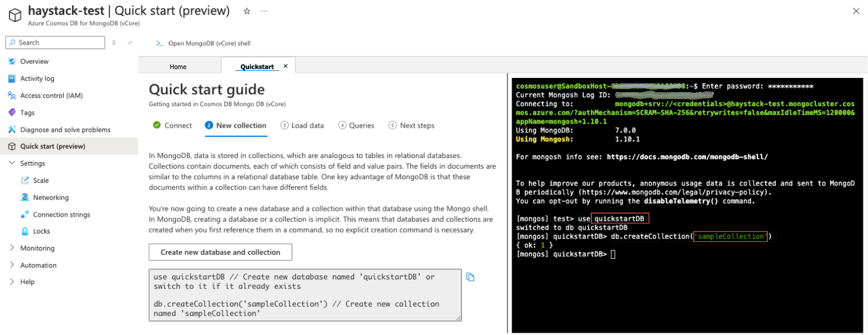This screenshot has height=335, width=868.
Task: Click the mongosh docs URL in terminal
Action: coord(687,157)
